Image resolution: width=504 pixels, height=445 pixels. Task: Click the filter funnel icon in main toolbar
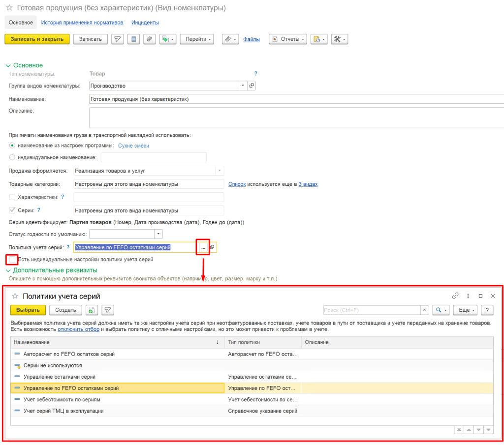pos(118,39)
